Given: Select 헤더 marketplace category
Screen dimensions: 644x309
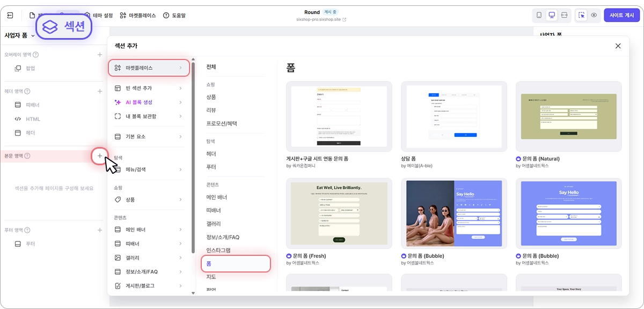Looking at the screenshot, I should click(x=211, y=154).
